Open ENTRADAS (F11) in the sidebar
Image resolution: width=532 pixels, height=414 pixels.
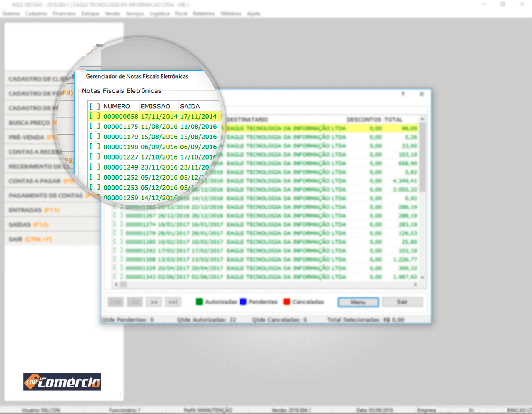pos(34,210)
